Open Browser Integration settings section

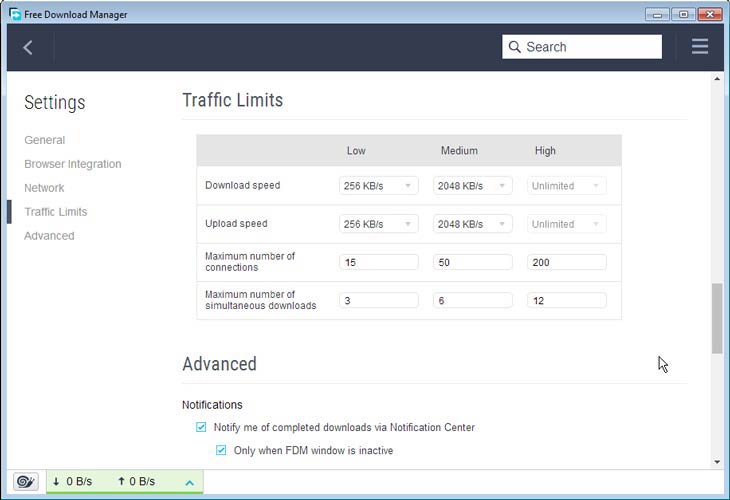coord(73,164)
